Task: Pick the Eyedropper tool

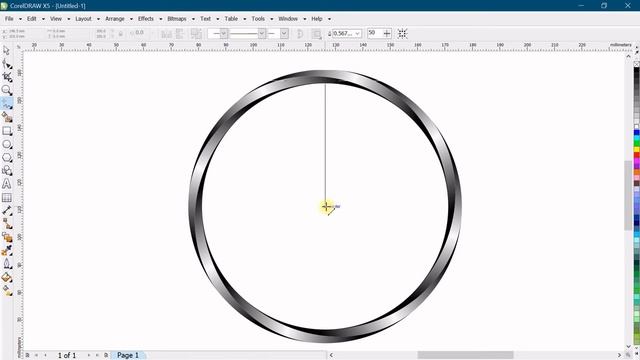Action: tap(7, 251)
